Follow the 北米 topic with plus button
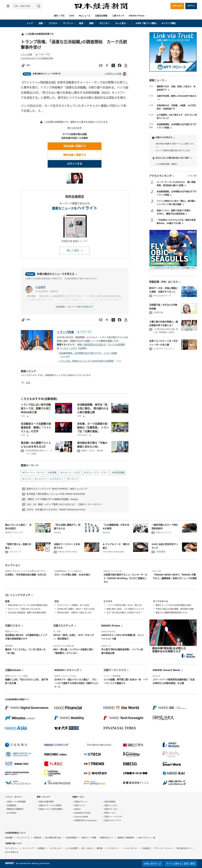 pyautogui.click(x=22, y=382)
